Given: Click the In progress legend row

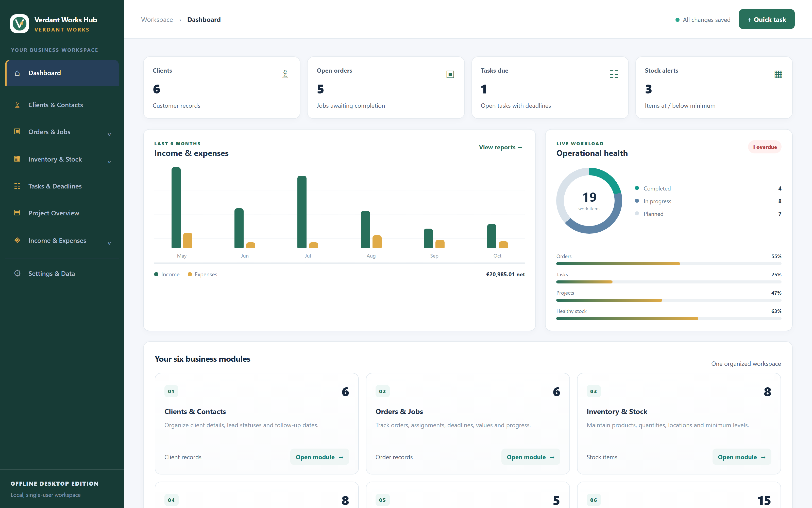Looking at the screenshot, I should pos(708,201).
